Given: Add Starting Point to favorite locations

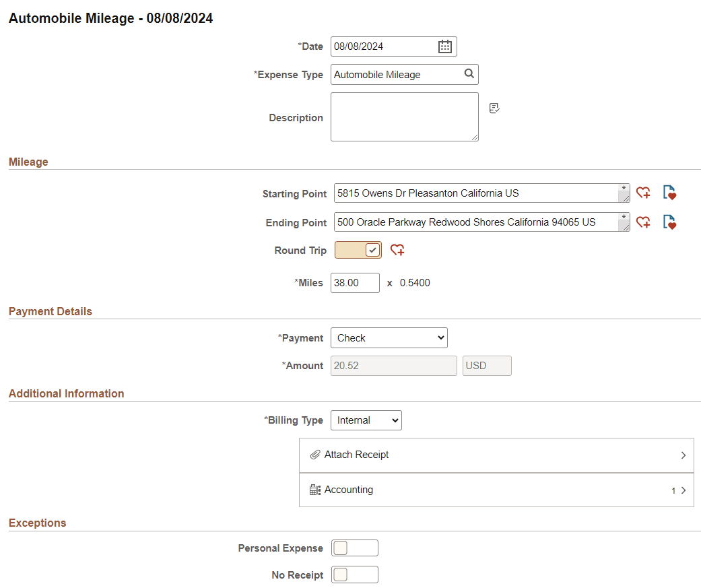Looking at the screenshot, I should [643, 193].
